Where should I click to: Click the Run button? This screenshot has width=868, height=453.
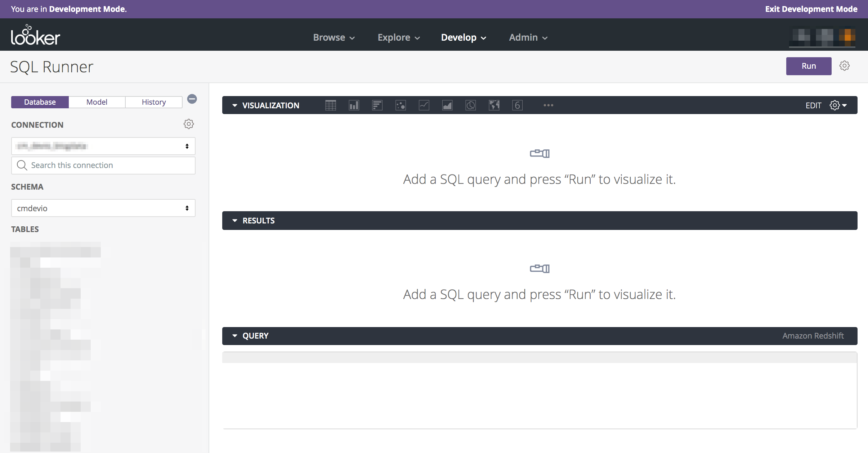tap(808, 66)
